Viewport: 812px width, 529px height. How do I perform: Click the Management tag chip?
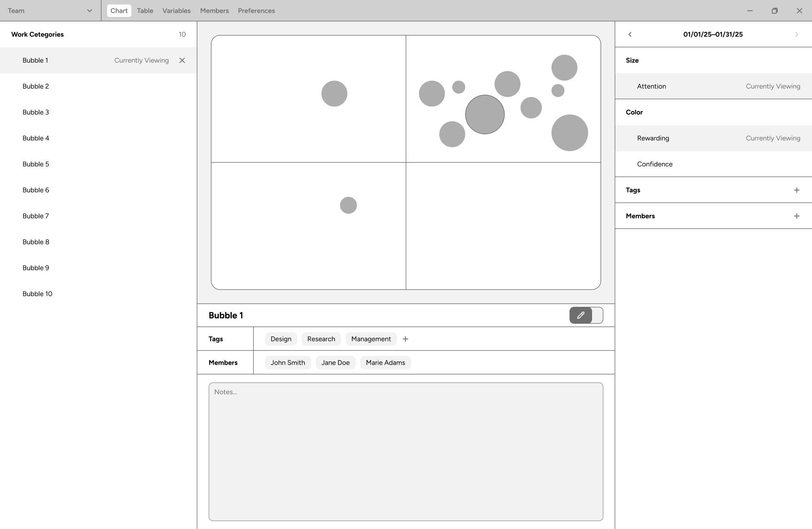click(371, 339)
